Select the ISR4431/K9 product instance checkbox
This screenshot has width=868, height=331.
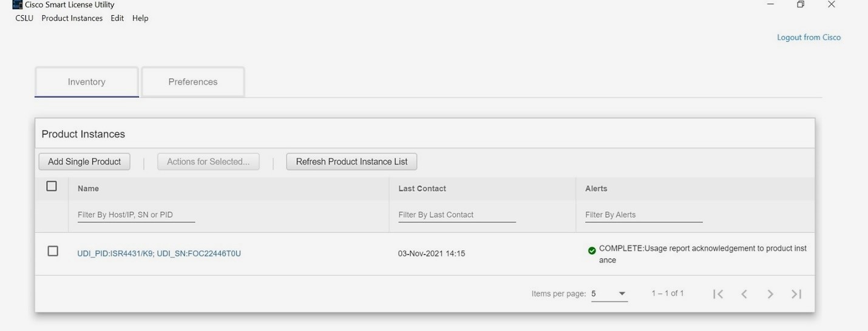point(53,251)
